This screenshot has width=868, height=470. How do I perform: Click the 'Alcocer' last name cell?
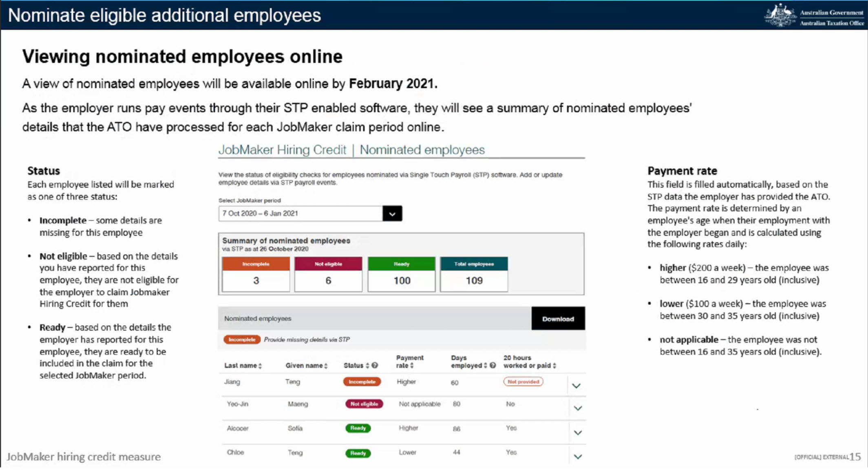click(238, 428)
